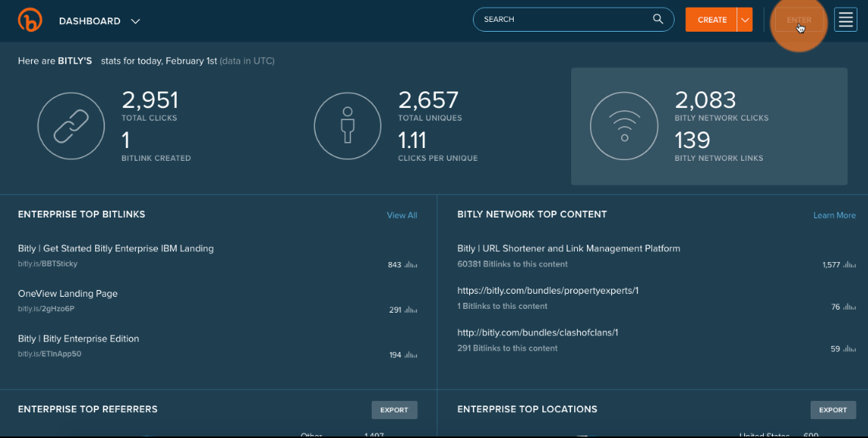Select the 2,951 Total Clicks value
Screen dimensions: 868x438
(150, 100)
